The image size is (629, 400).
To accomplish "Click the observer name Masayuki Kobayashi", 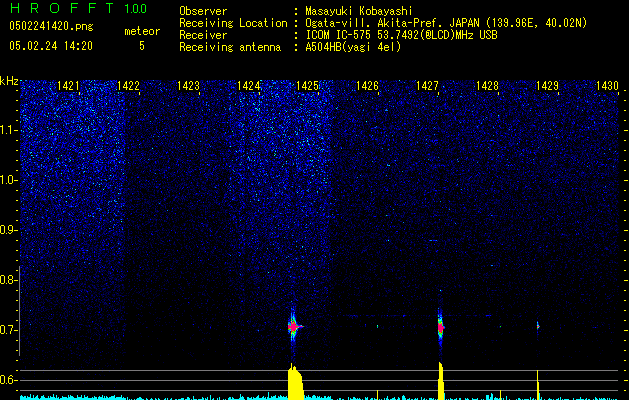I will point(359,11).
